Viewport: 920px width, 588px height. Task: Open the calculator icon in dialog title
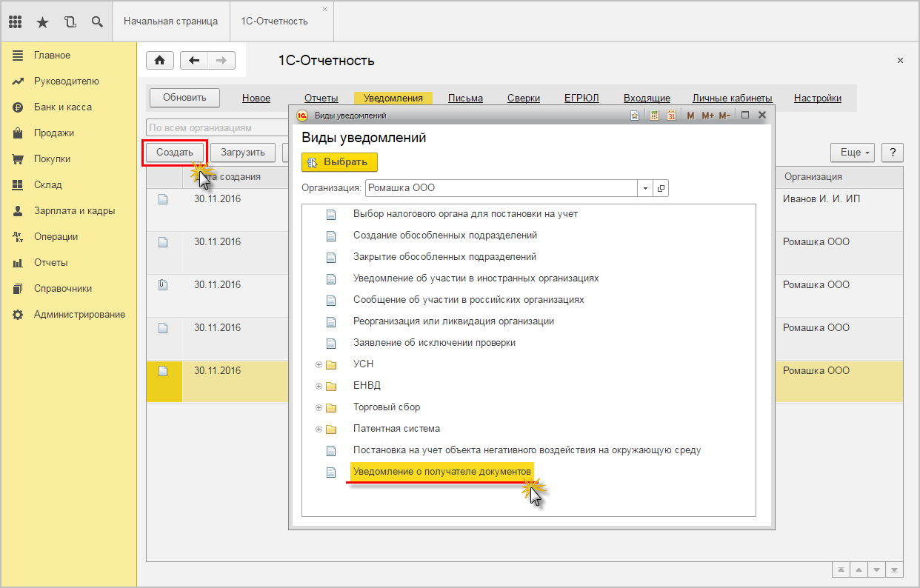pyautogui.click(x=655, y=116)
